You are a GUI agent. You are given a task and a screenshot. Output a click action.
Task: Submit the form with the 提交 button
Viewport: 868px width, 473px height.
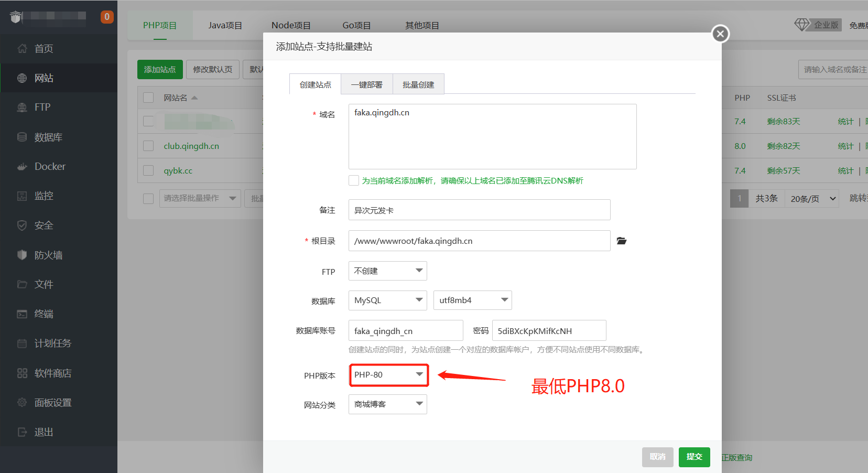point(694,457)
